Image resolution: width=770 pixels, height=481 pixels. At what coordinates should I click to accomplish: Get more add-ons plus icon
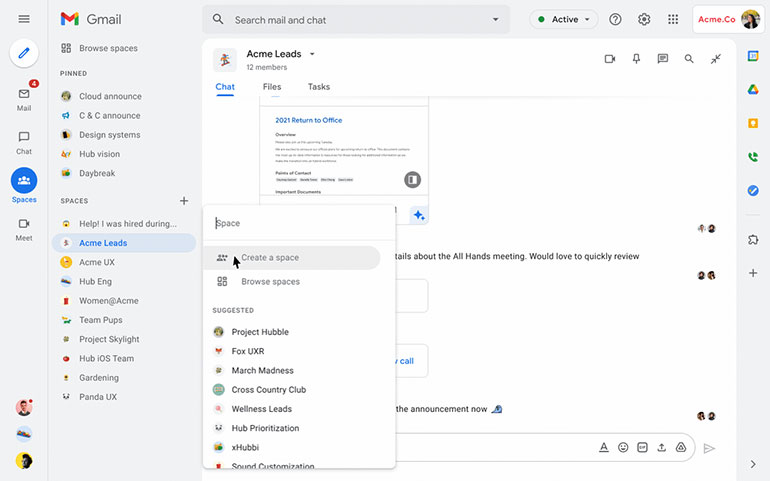click(753, 273)
